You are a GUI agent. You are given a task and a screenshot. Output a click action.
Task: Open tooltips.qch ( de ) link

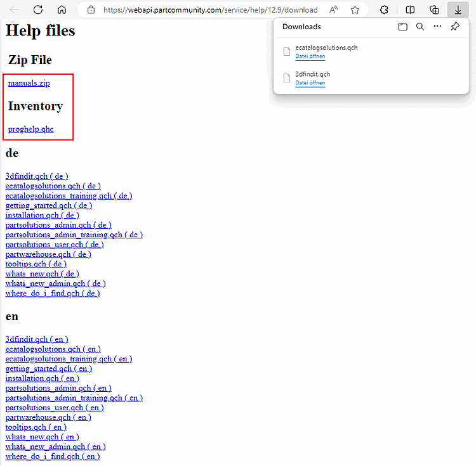[36, 264]
